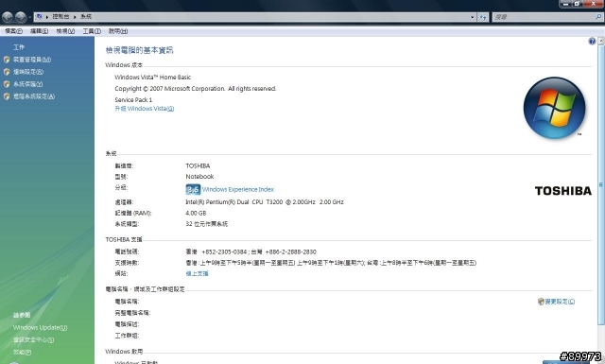Open the address bar history dropdown arrow
The image size is (605, 364).
[473, 17]
